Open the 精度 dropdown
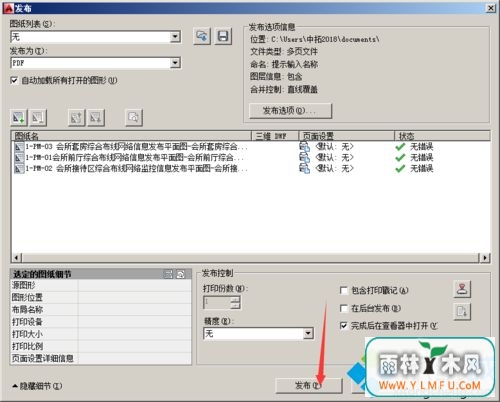Viewport: 500px width, 402px height. tap(308, 333)
